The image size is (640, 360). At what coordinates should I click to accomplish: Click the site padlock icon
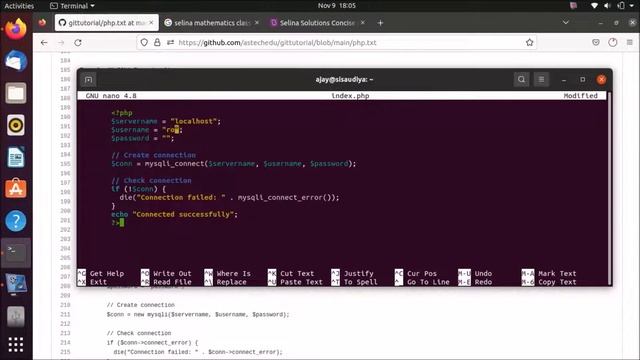(x=157, y=42)
